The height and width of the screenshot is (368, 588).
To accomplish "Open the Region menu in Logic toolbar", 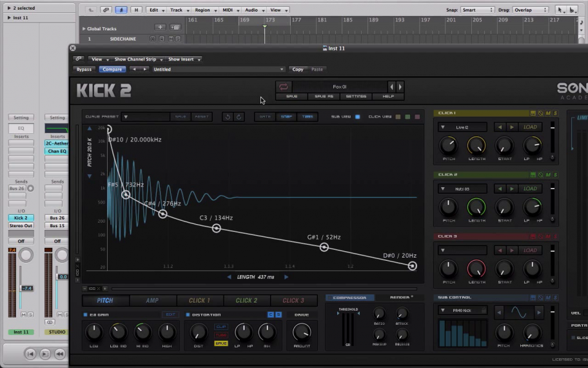I will pos(205,10).
